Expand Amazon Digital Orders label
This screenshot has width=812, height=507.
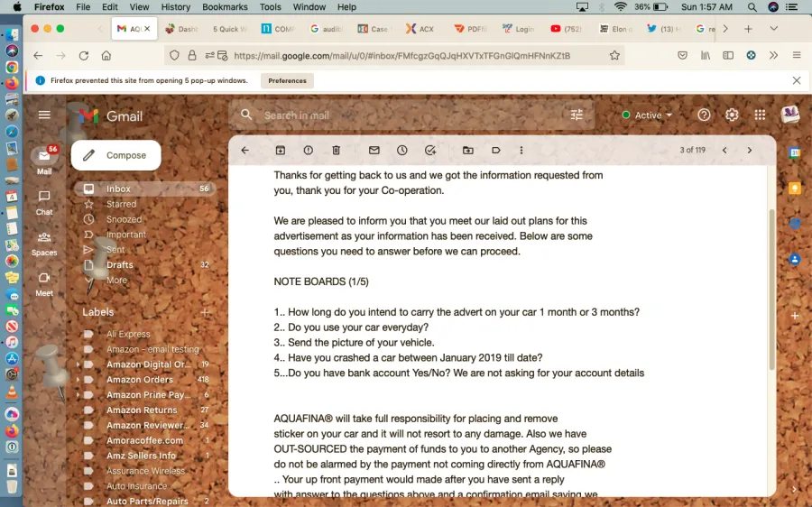click(78, 364)
